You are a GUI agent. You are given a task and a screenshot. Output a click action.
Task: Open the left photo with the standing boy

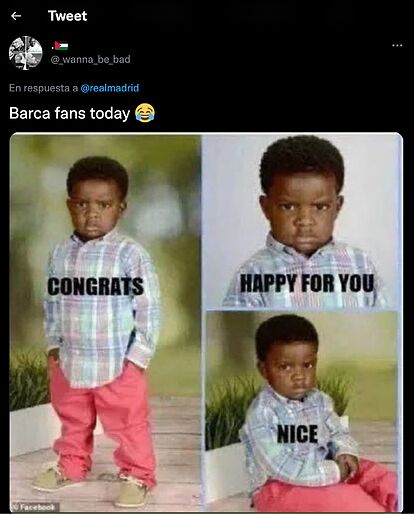pyautogui.click(x=105, y=323)
